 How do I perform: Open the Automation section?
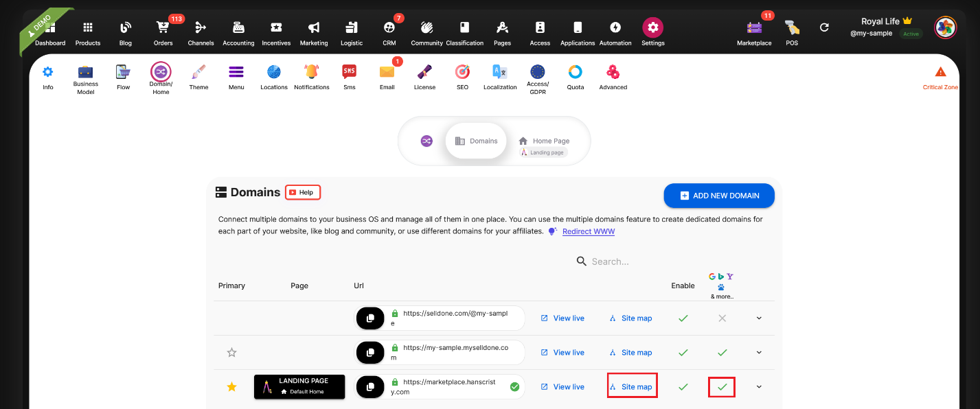pos(615,33)
